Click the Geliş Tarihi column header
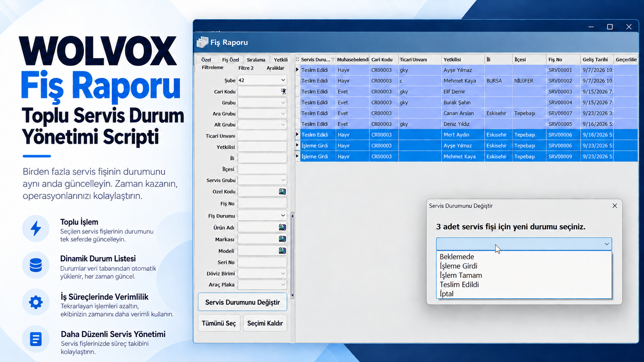644x362 pixels. point(596,59)
